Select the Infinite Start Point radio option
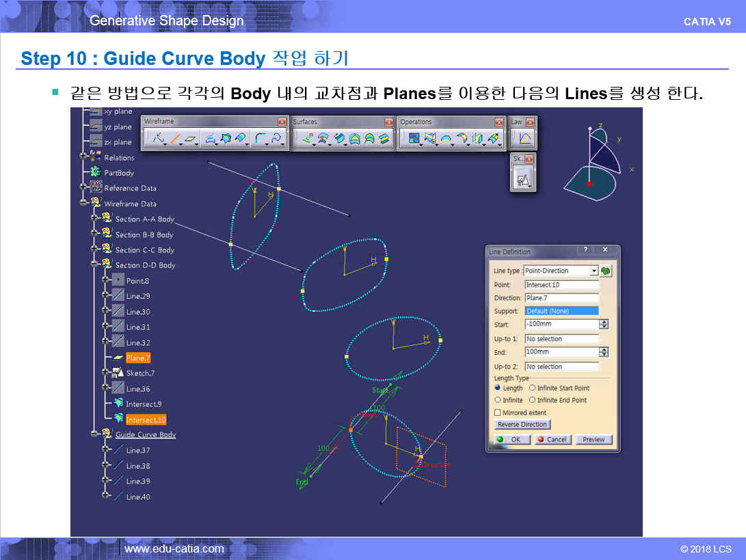 point(532,388)
